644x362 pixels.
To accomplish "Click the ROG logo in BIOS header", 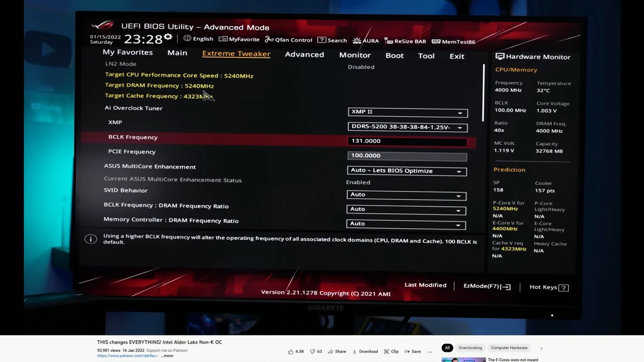I will [x=102, y=25].
